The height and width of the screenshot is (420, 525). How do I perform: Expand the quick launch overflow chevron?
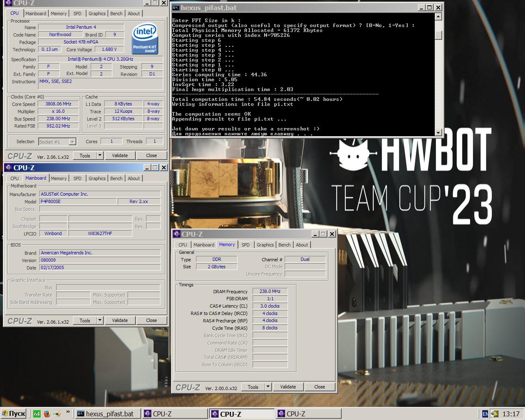68,412
